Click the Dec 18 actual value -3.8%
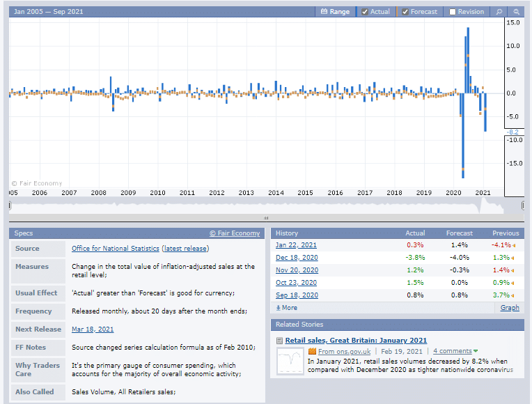Screen dimensions: 532x404 point(415,258)
